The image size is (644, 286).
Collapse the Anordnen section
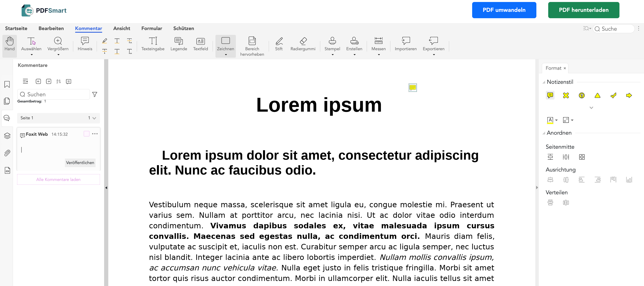[544, 133]
